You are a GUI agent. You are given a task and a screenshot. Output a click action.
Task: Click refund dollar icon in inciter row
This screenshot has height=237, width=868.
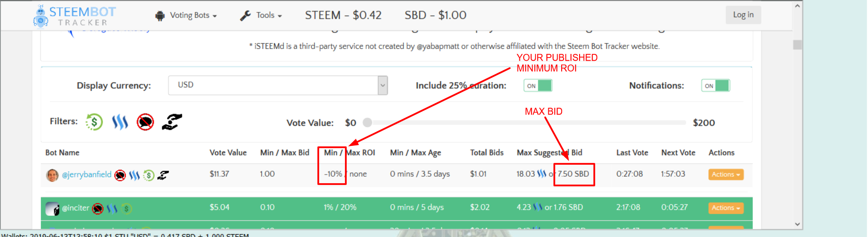[x=126, y=208]
